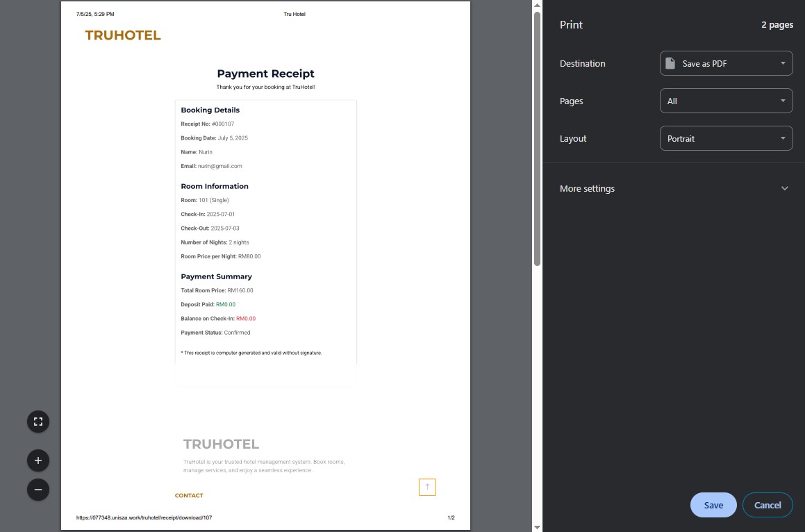Cancel the print dialog
Viewport: 805px width, 532px height.
click(767, 506)
